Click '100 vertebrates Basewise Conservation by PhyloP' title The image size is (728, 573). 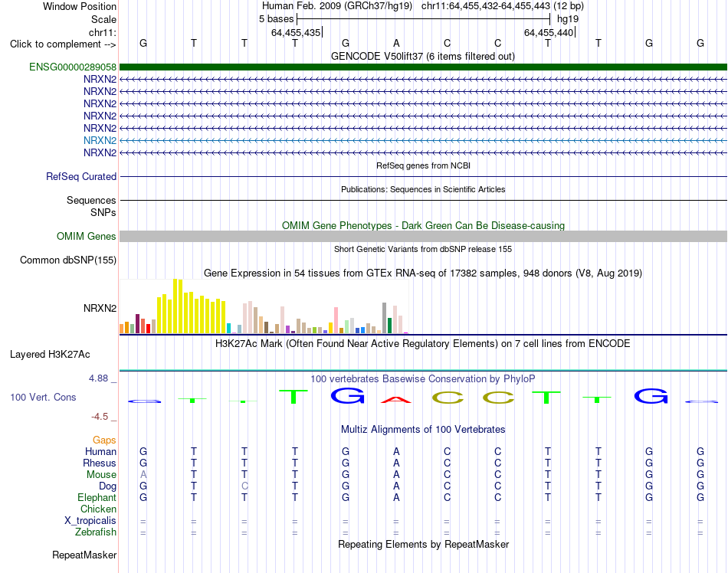[423, 379]
